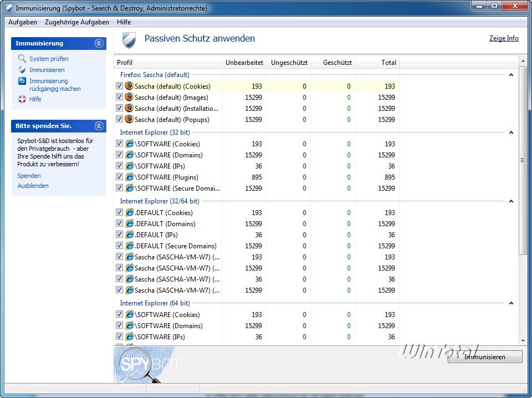Image resolution: width=532 pixels, height=398 pixels.
Task: Click IE icon of .DEFAULT (Domains)
Action: [x=129, y=223]
